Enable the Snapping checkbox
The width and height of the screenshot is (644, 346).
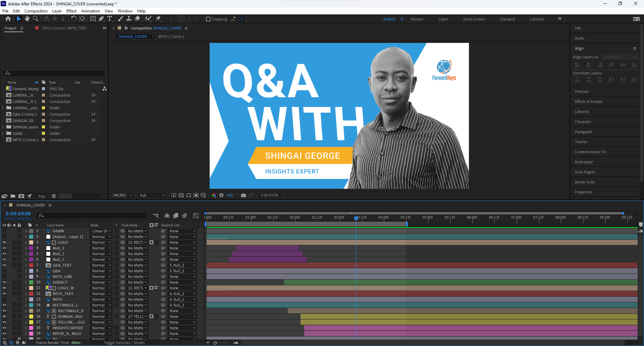tap(208, 19)
